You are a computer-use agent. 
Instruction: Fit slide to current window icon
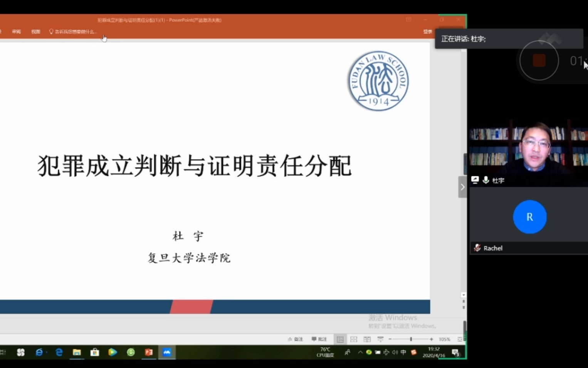point(460,339)
